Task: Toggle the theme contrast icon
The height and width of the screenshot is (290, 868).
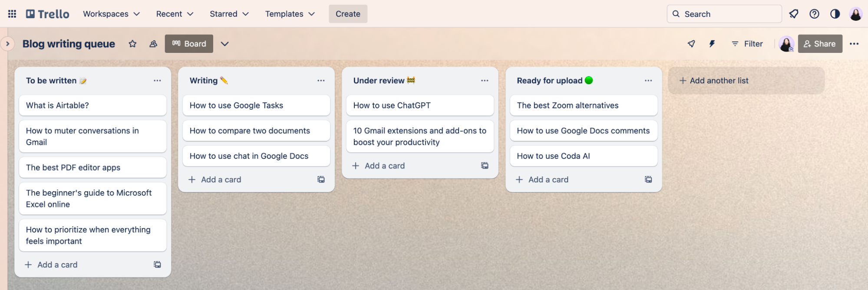Action: pos(835,14)
